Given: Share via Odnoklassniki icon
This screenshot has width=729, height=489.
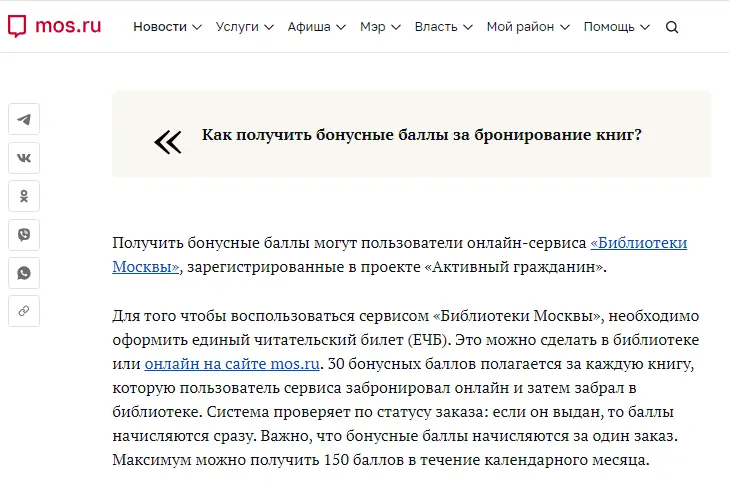Looking at the screenshot, I should tap(24, 196).
